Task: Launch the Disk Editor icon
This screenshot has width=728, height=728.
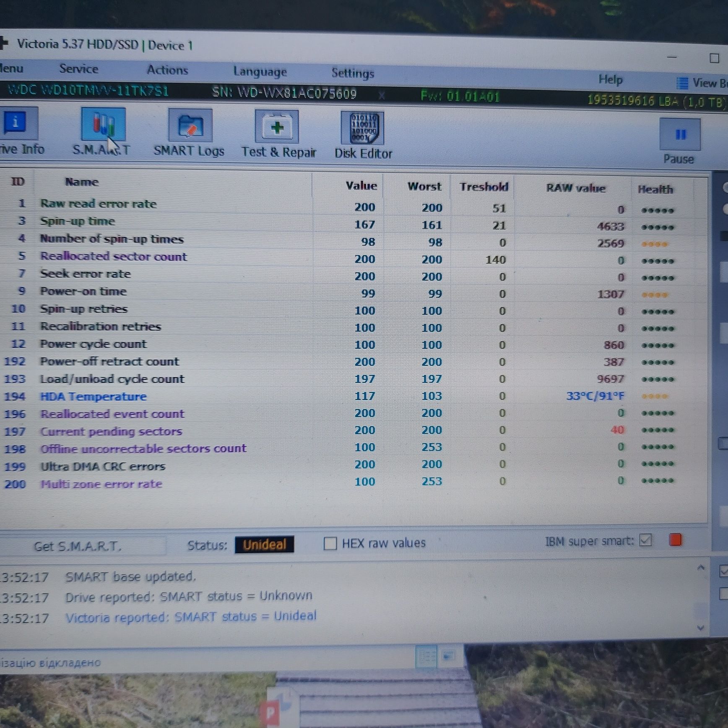Action: 362,128
